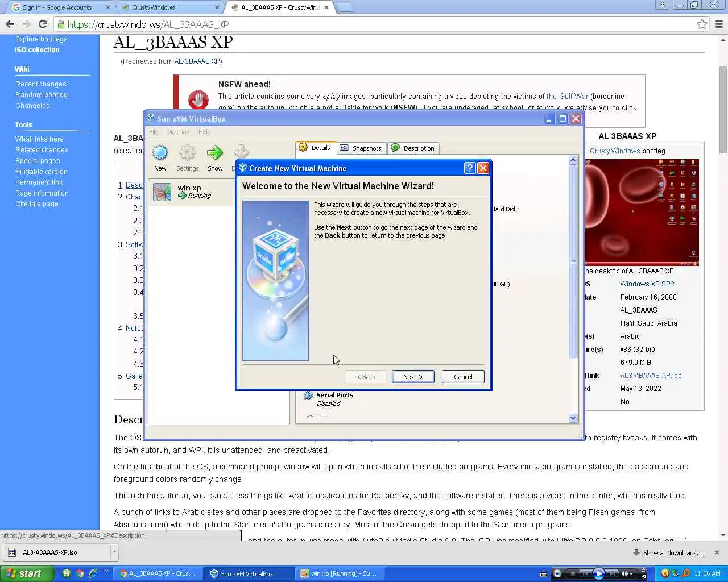Viewport: 728px width, 582px height.
Task: Open the Help menu in VirtualBox
Action: pyautogui.click(x=204, y=132)
